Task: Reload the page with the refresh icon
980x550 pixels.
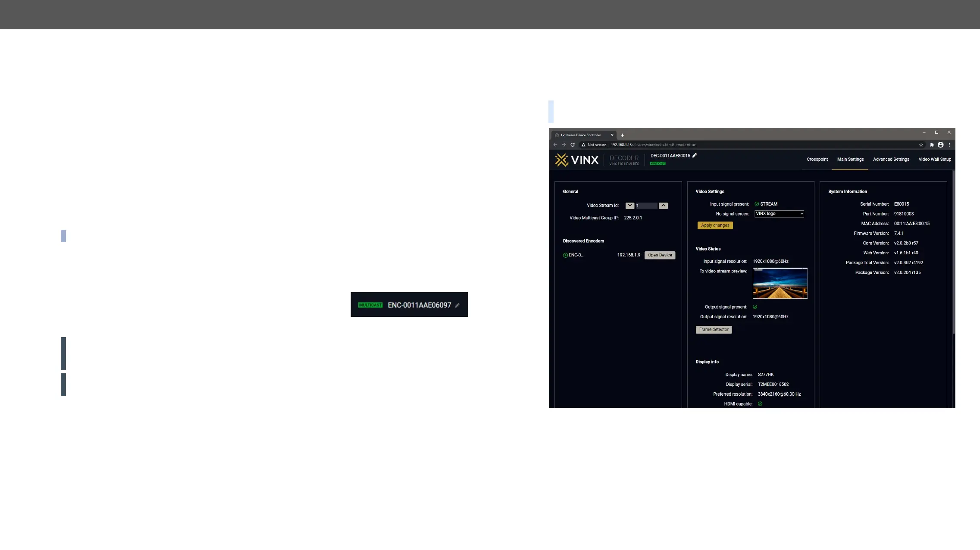Action: [573, 145]
